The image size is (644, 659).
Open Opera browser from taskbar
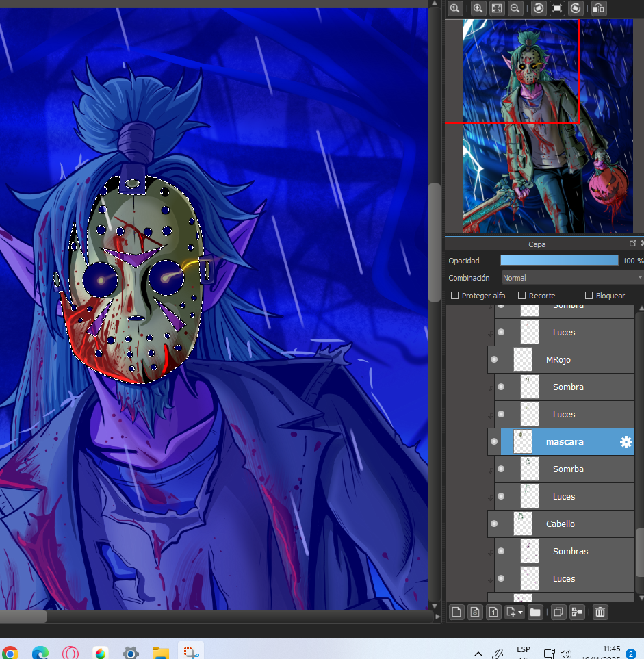(70, 653)
